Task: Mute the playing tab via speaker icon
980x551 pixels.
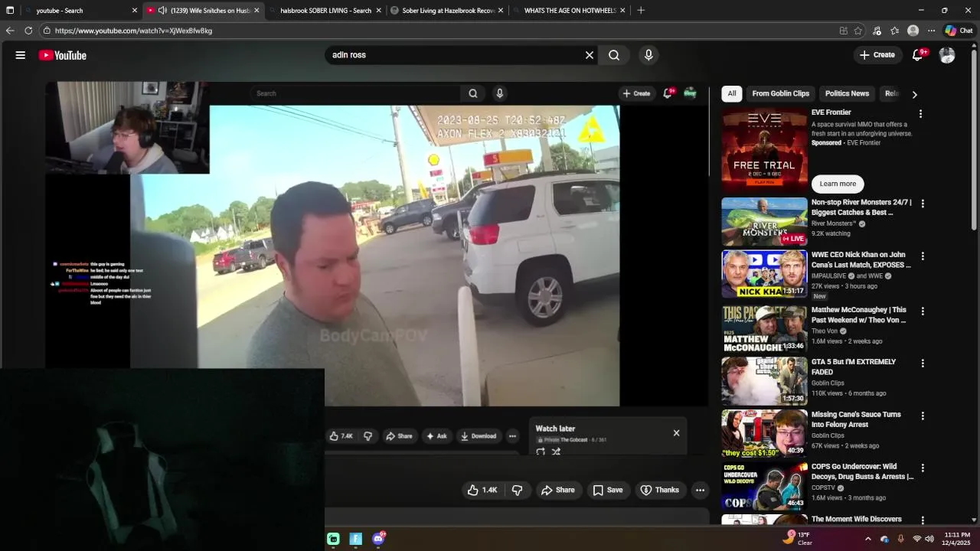Action: (x=162, y=11)
